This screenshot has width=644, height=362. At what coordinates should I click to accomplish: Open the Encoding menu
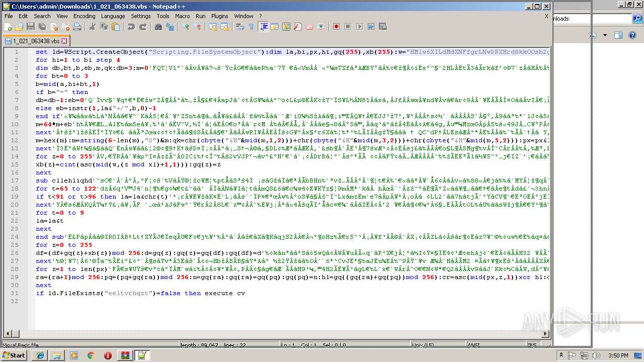coord(84,16)
